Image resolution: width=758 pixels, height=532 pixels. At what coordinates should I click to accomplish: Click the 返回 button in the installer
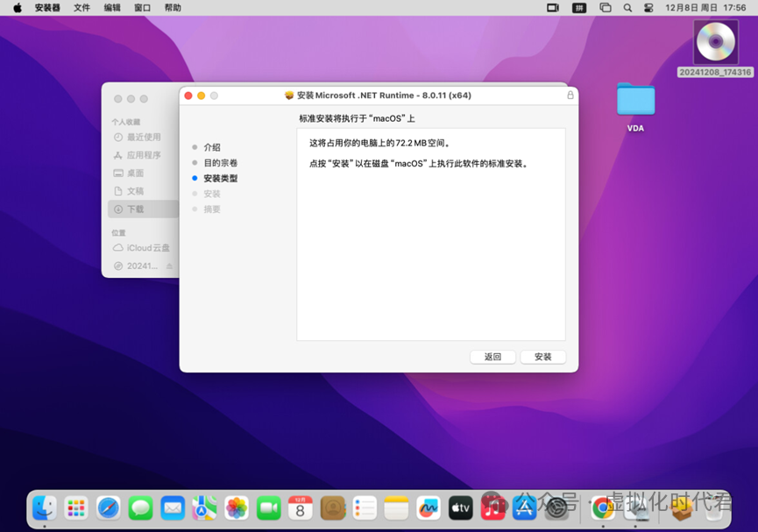click(x=492, y=357)
